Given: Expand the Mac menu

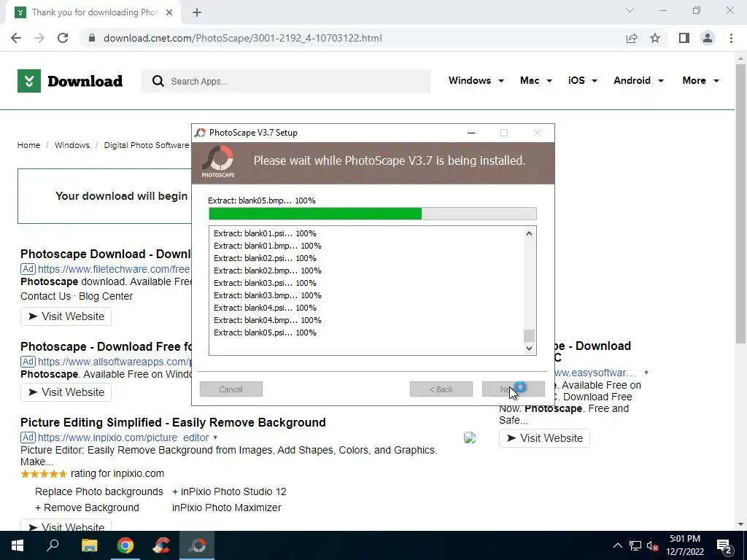Looking at the screenshot, I should [536, 80].
